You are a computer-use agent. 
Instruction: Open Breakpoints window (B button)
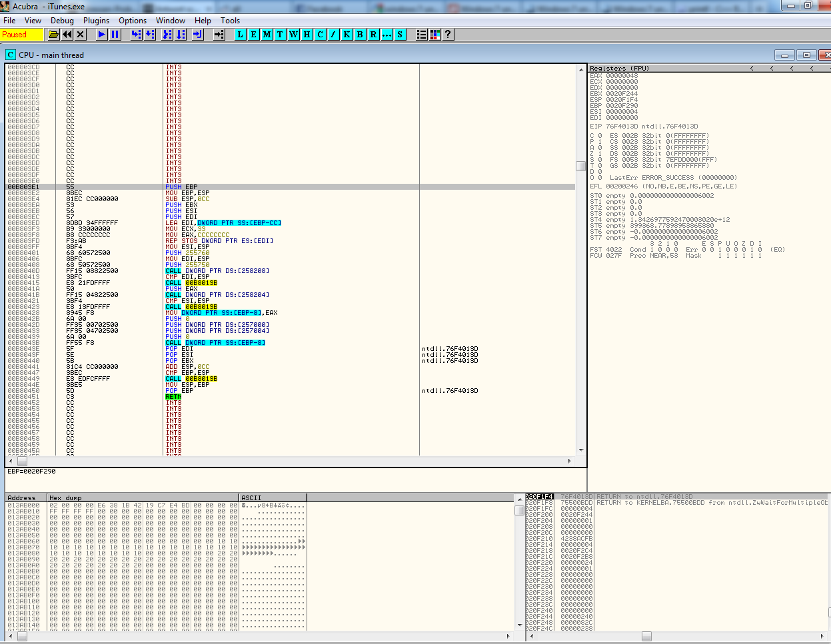pyautogui.click(x=361, y=35)
